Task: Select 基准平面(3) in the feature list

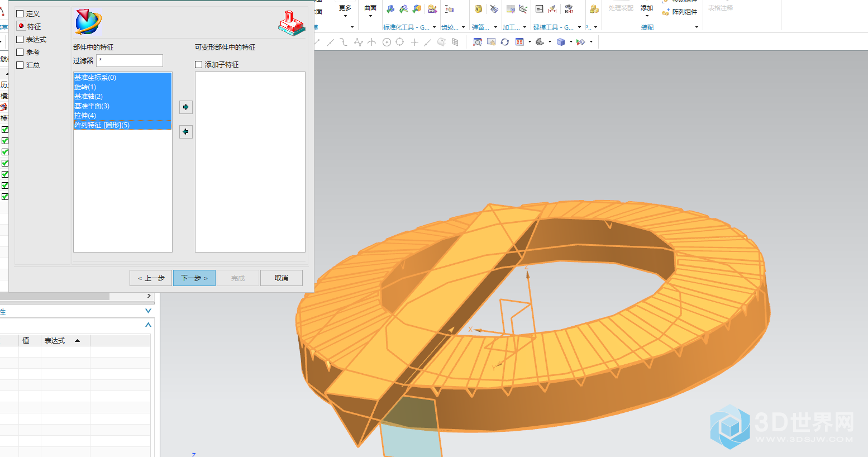Action: [122, 106]
